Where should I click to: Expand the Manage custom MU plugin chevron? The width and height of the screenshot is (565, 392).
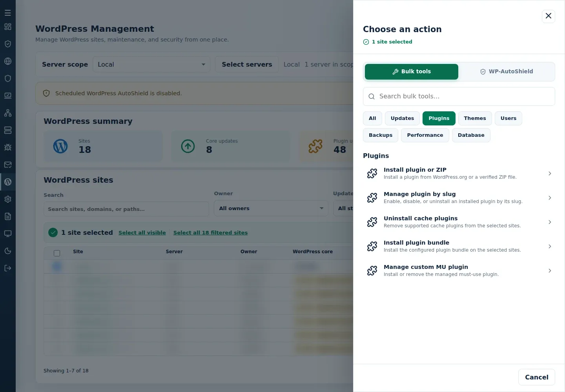pos(550,271)
